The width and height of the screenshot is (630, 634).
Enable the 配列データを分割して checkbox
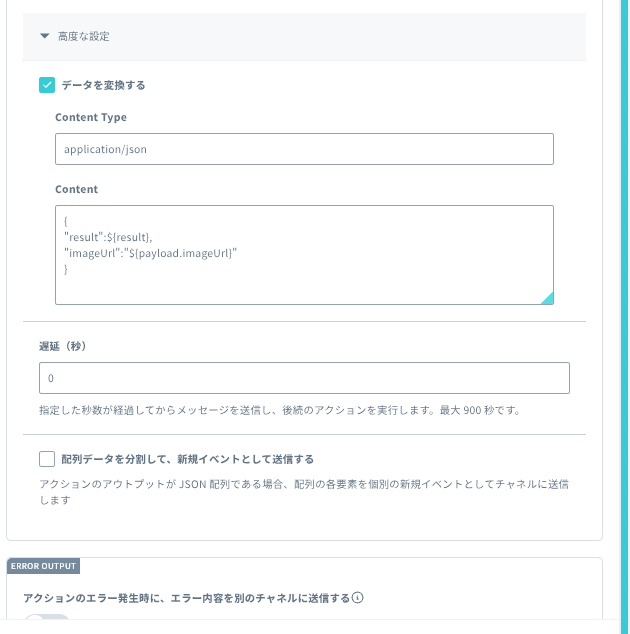point(47,459)
